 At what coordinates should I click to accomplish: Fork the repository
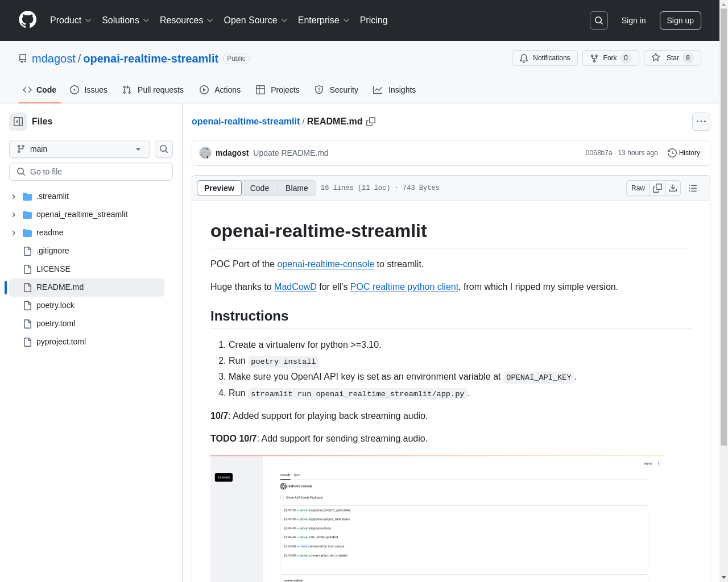pos(611,58)
